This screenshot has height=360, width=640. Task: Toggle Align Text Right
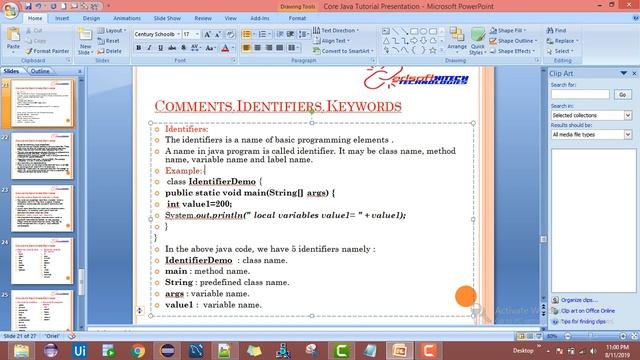pos(269,48)
